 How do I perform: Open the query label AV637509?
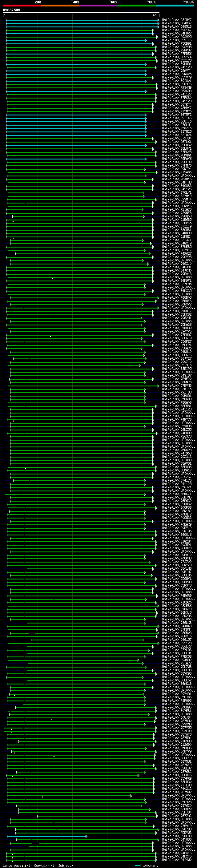click(11, 10)
